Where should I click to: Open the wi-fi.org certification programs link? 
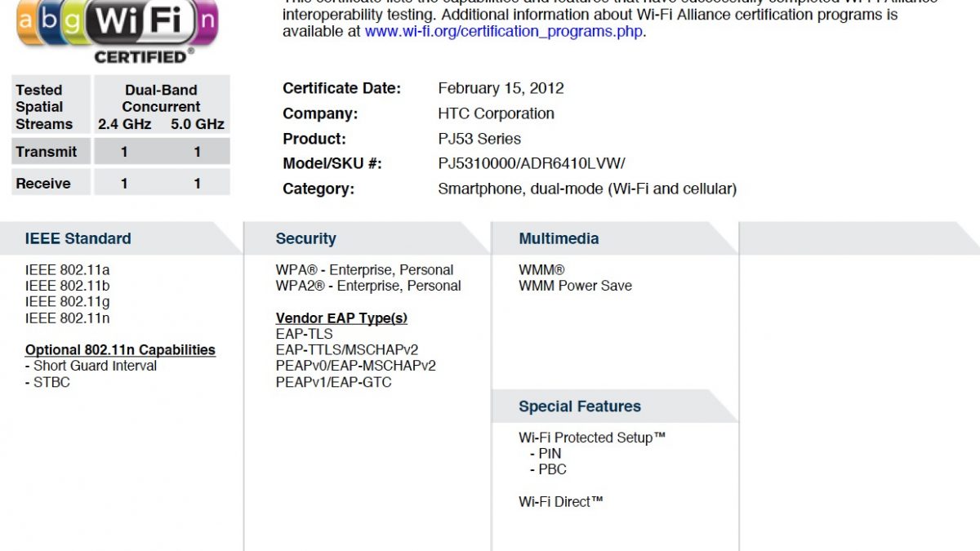504,32
